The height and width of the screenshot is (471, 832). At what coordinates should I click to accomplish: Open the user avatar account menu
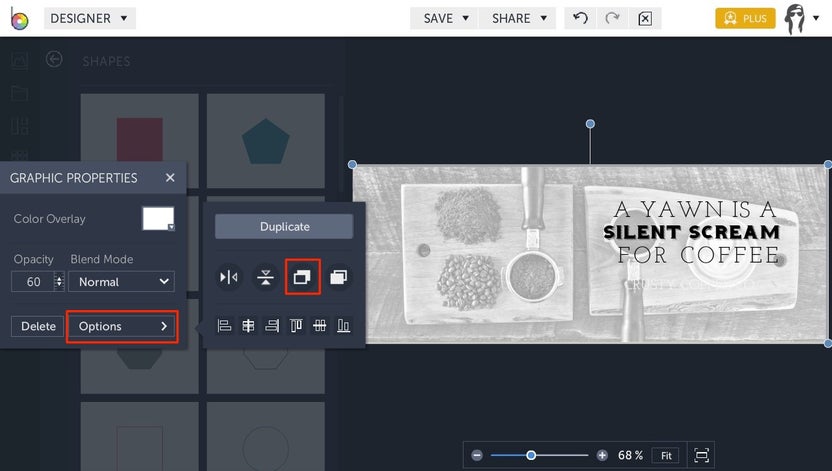click(795, 19)
